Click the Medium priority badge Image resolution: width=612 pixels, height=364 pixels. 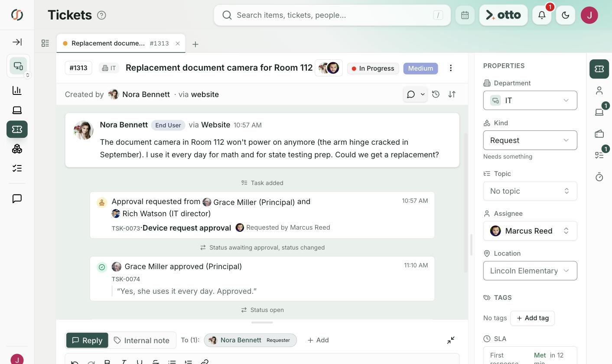(420, 68)
